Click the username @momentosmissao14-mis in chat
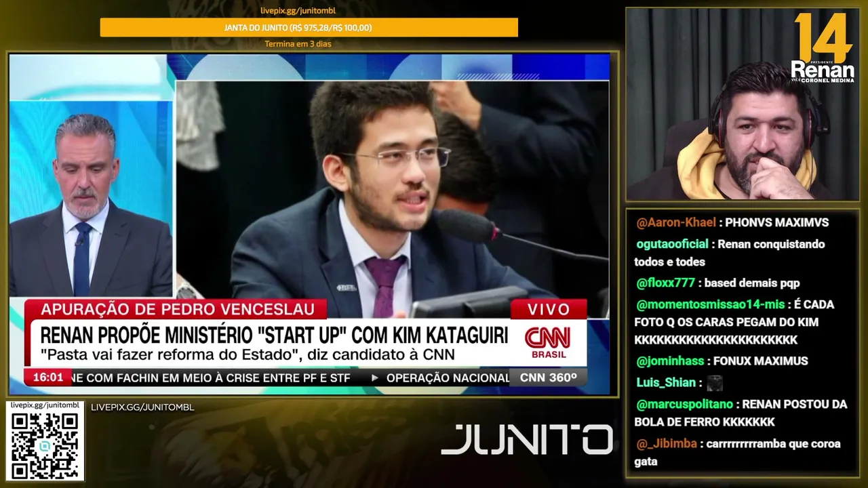 coord(710,304)
